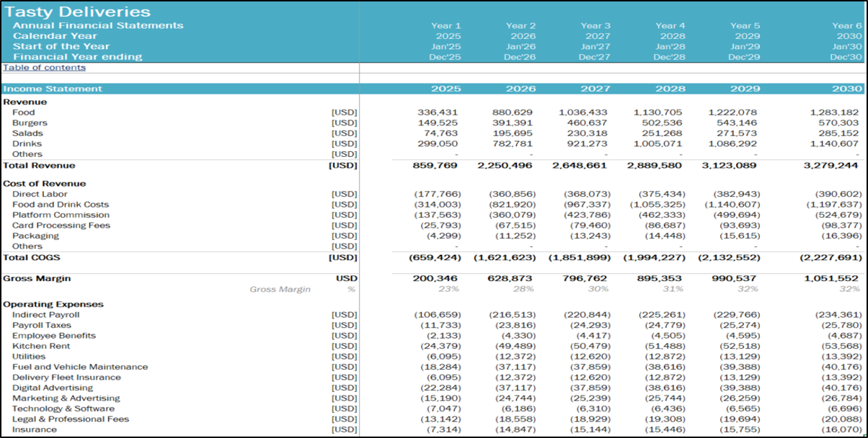
Task: Click the Marketing & Advertising row label
Action: pyautogui.click(x=66, y=398)
